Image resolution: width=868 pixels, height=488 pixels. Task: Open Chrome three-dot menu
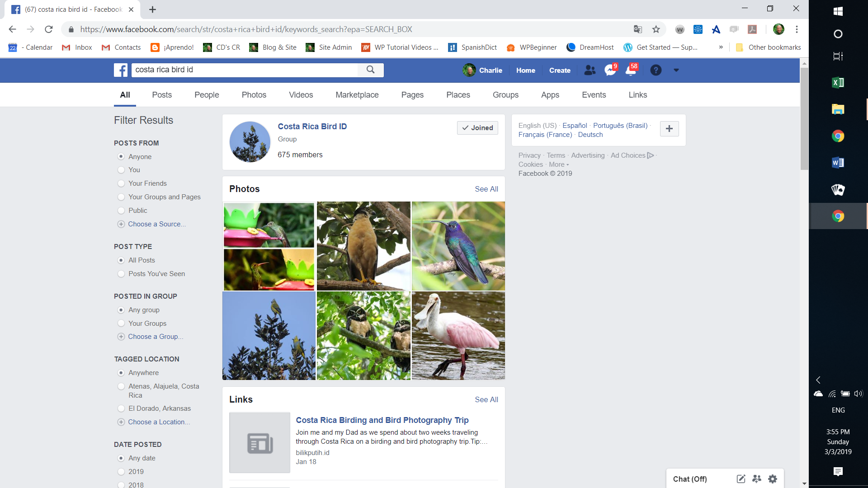tap(797, 29)
